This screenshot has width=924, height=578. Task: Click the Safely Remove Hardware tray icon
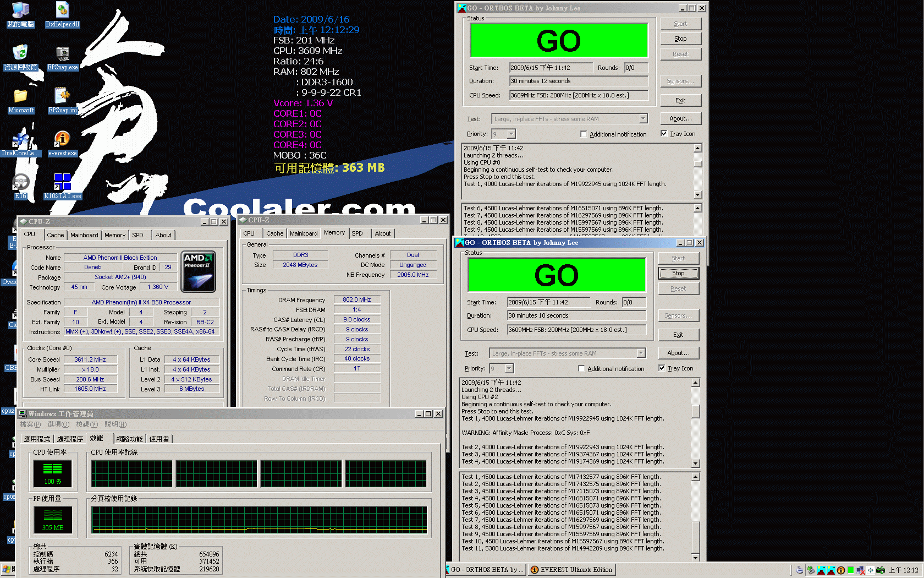[811, 570]
